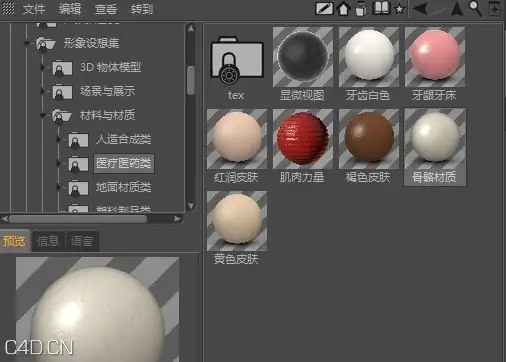Expand the 地面材质类 node arrow
The image size is (506, 362).
59,187
